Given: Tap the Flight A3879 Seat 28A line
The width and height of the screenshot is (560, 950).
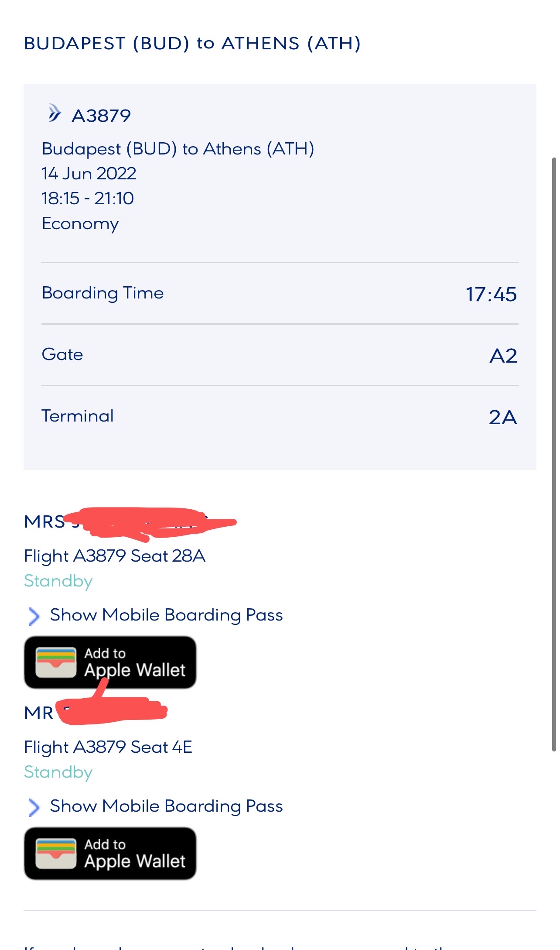Looking at the screenshot, I should point(115,556).
